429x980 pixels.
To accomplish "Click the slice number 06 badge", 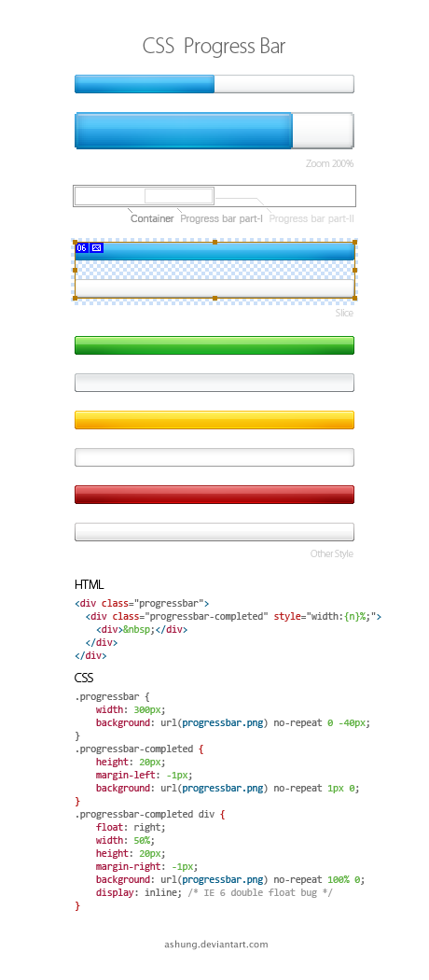I will pos(82,248).
